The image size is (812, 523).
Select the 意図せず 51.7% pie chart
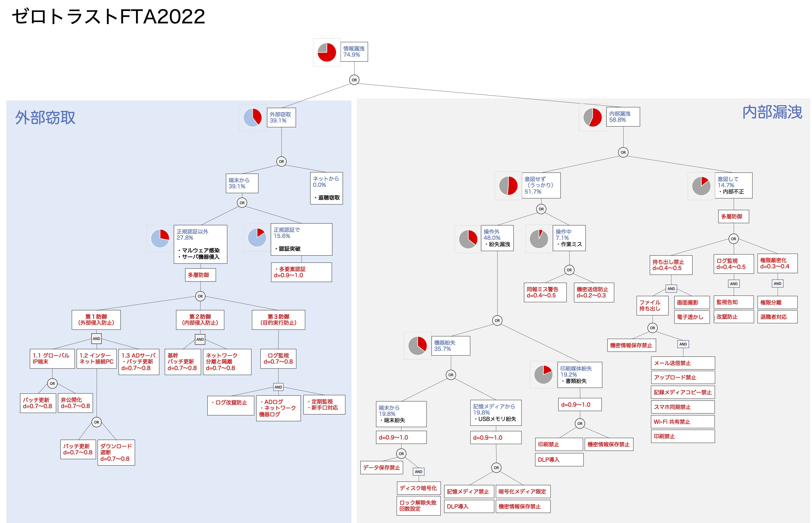pyautogui.click(x=508, y=185)
